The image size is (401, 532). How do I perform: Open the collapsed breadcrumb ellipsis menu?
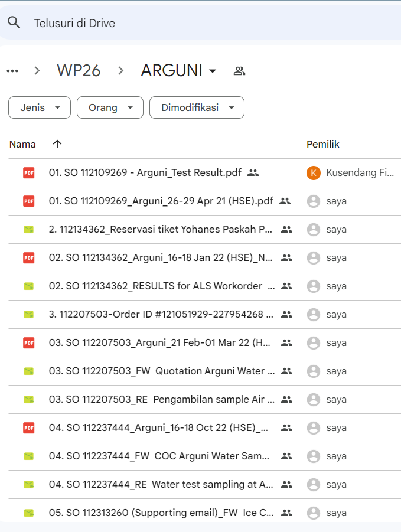pyautogui.click(x=12, y=71)
